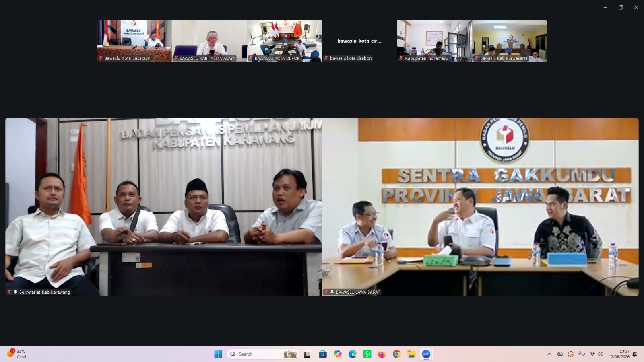Open the volume control in tray

point(601,354)
